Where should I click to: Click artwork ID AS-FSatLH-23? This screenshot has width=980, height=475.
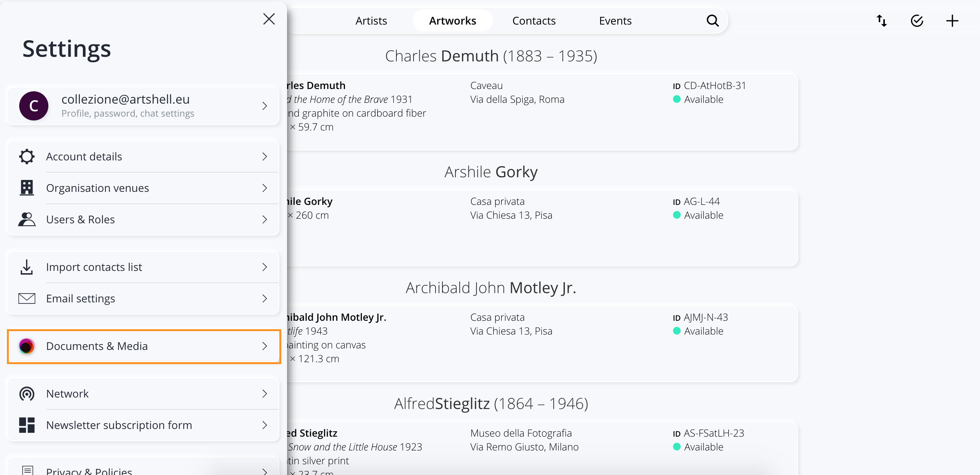[x=708, y=433]
